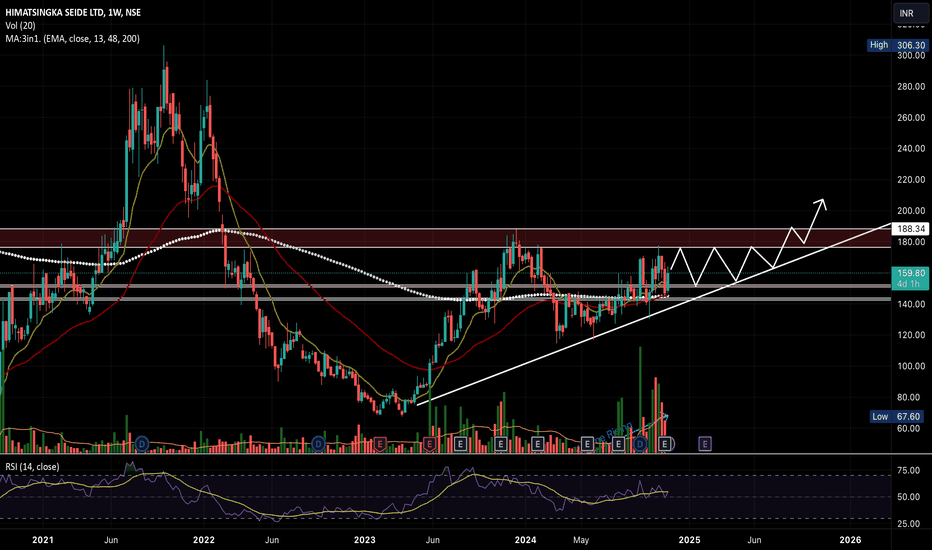Click the RSI 75.00 scale label

[x=909, y=470]
